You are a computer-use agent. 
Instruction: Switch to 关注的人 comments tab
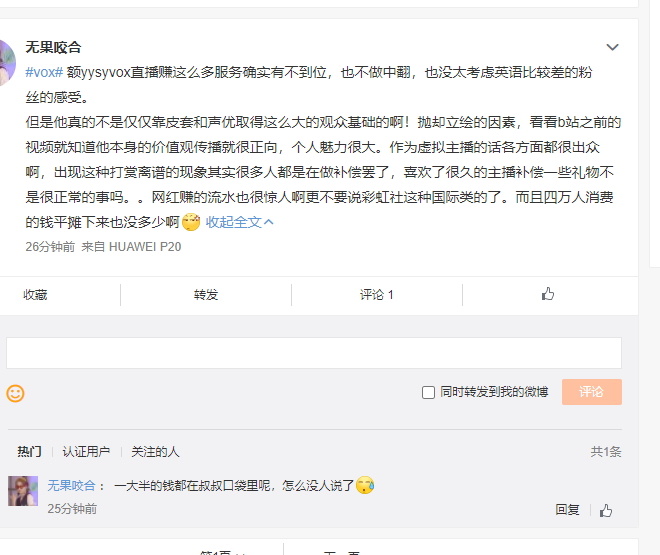(155, 451)
